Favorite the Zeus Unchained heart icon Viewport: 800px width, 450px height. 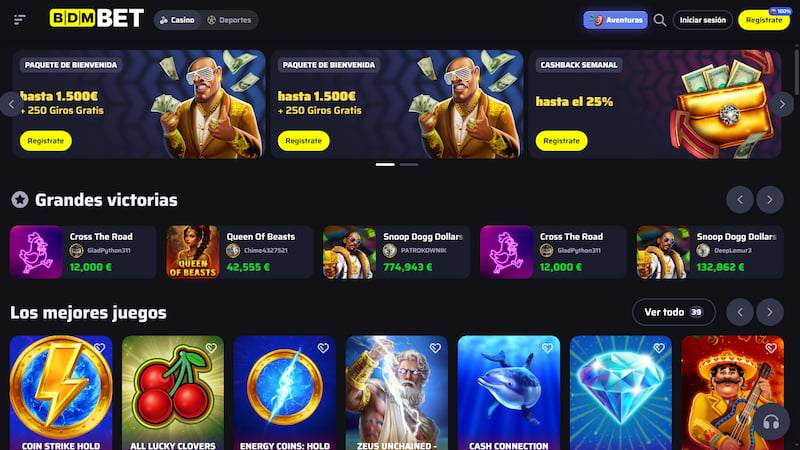(435, 348)
